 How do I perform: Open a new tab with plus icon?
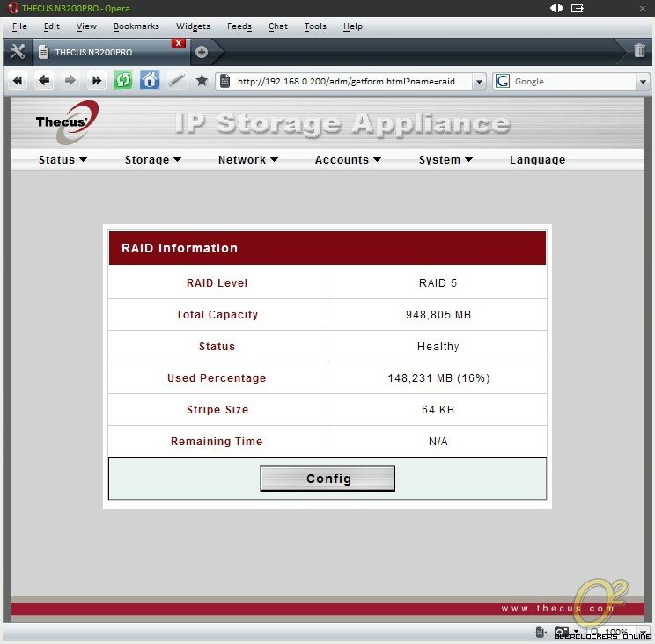click(202, 52)
